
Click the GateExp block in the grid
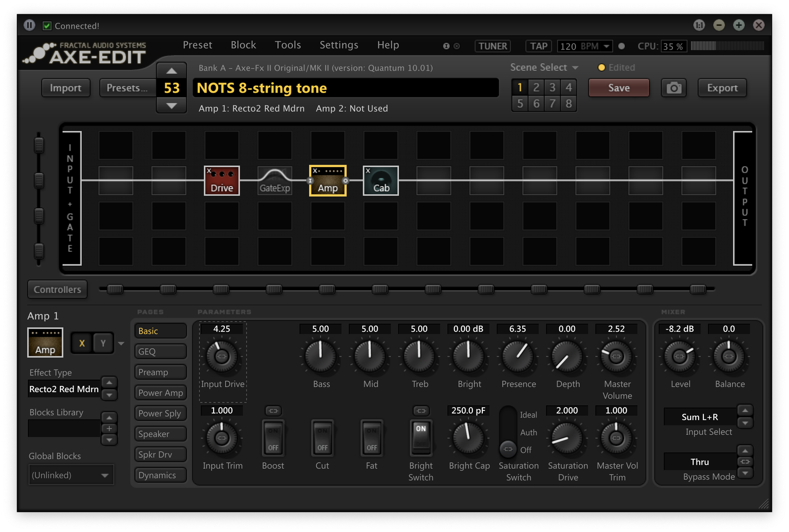(x=275, y=180)
